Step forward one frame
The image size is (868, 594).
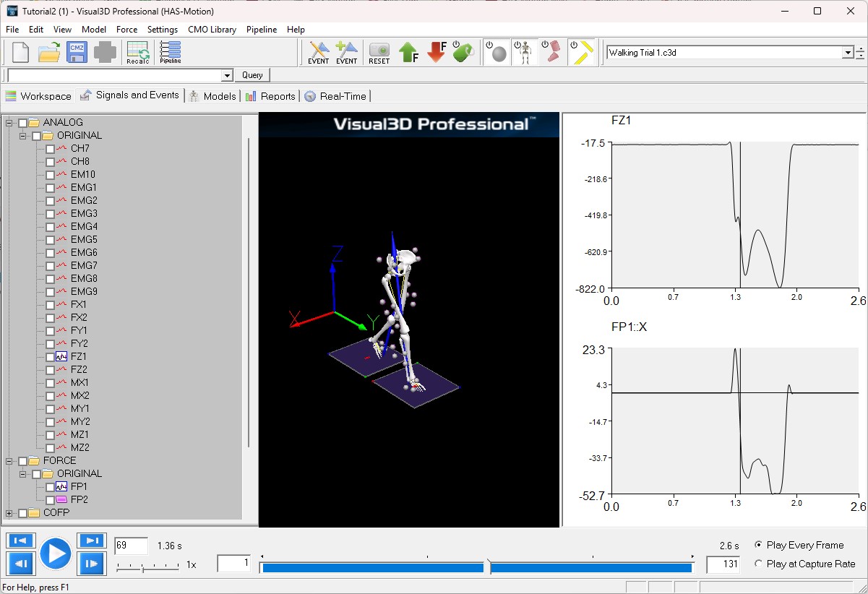pos(92,564)
